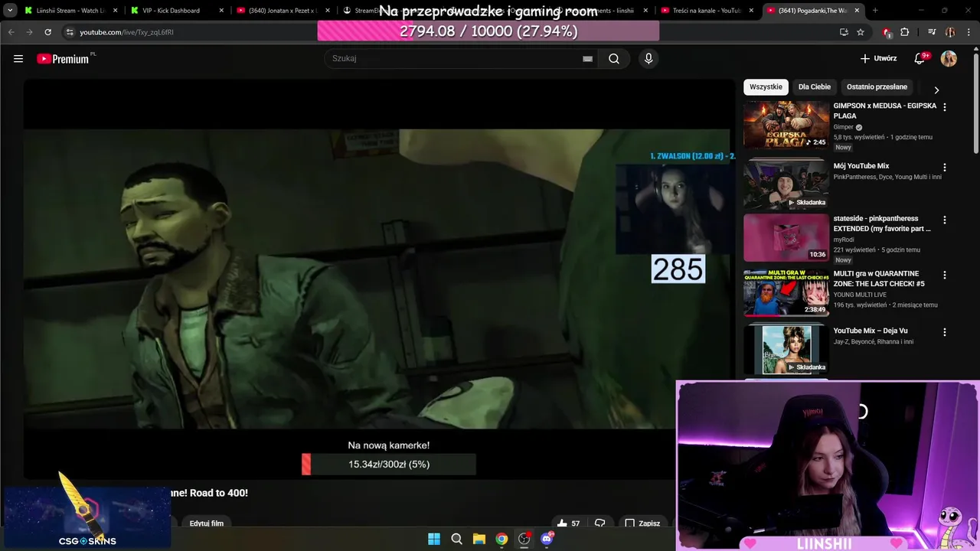Show more filter chips with the right chevron

click(x=936, y=90)
